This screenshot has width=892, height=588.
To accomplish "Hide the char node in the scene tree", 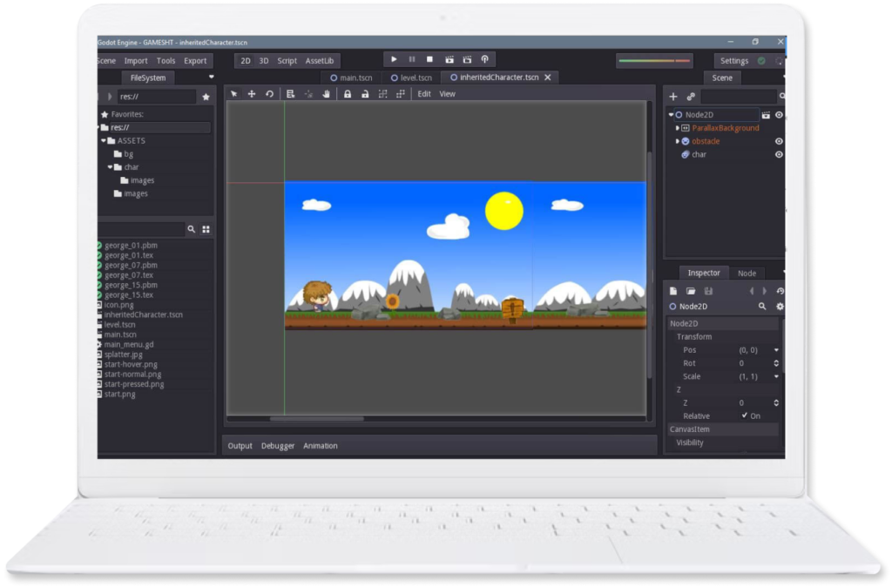I will [779, 153].
